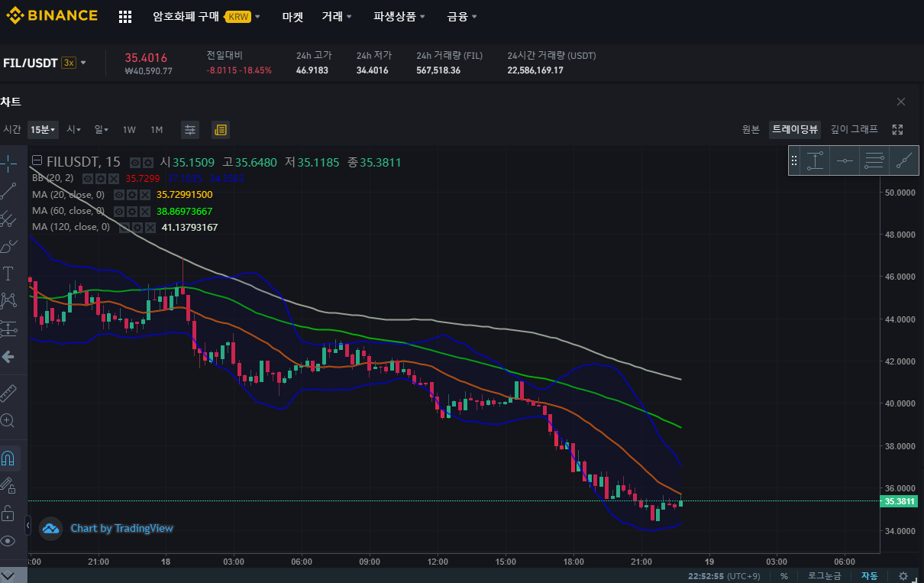The image size is (924, 583).
Task: Open MA (20, close, 0) settings
Action: click(131, 195)
